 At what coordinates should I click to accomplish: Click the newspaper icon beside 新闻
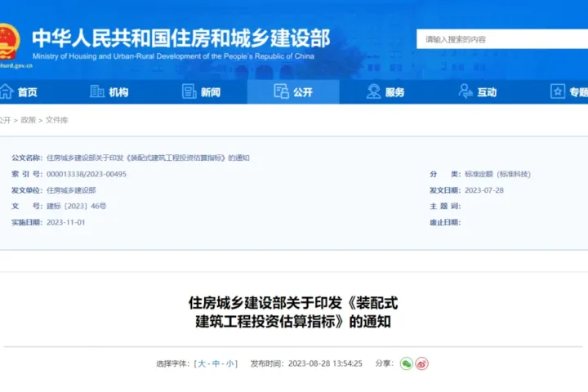click(x=189, y=91)
